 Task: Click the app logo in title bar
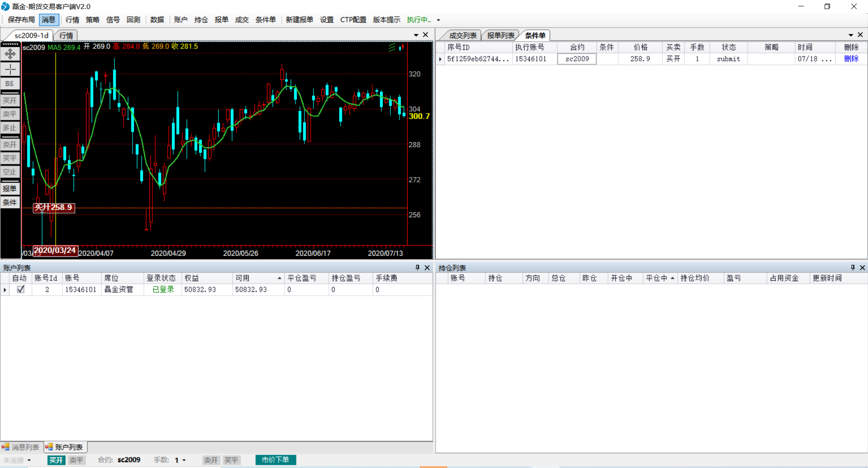(x=5, y=6)
